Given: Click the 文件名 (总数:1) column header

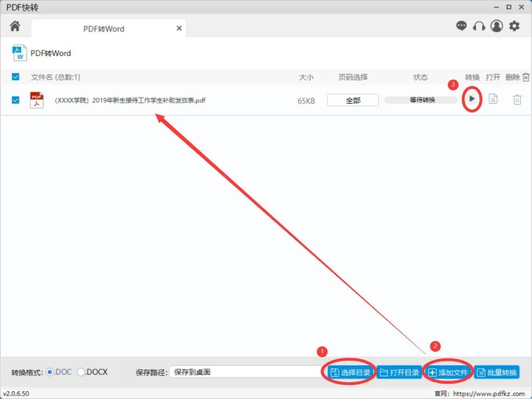Looking at the screenshot, I should (56, 77).
